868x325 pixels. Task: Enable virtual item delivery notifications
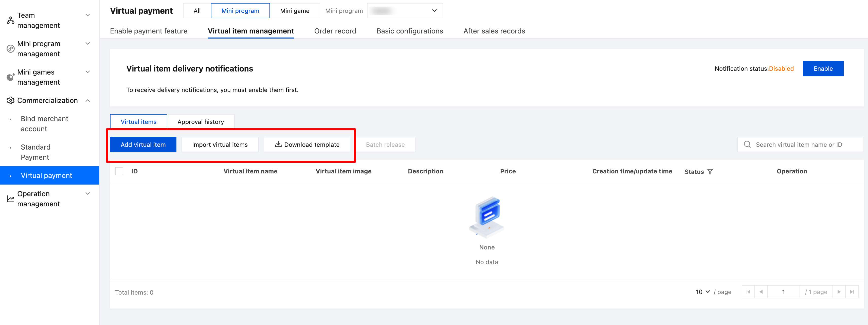823,68
